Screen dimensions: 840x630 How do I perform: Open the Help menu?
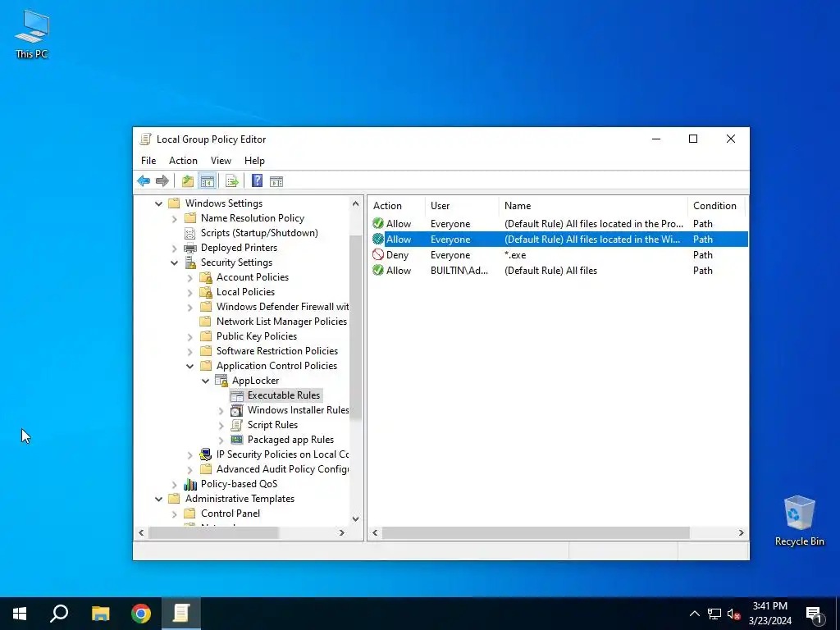pyautogui.click(x=254, y=161)
